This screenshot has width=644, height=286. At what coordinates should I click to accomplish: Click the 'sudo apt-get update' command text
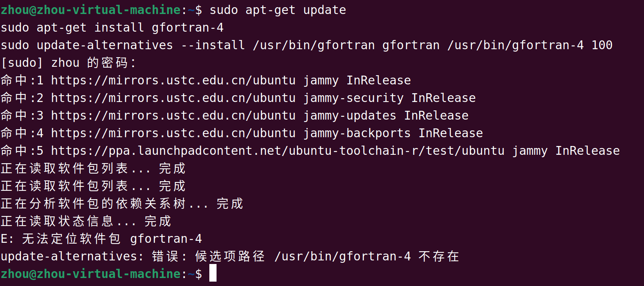(x=277, y=10)
